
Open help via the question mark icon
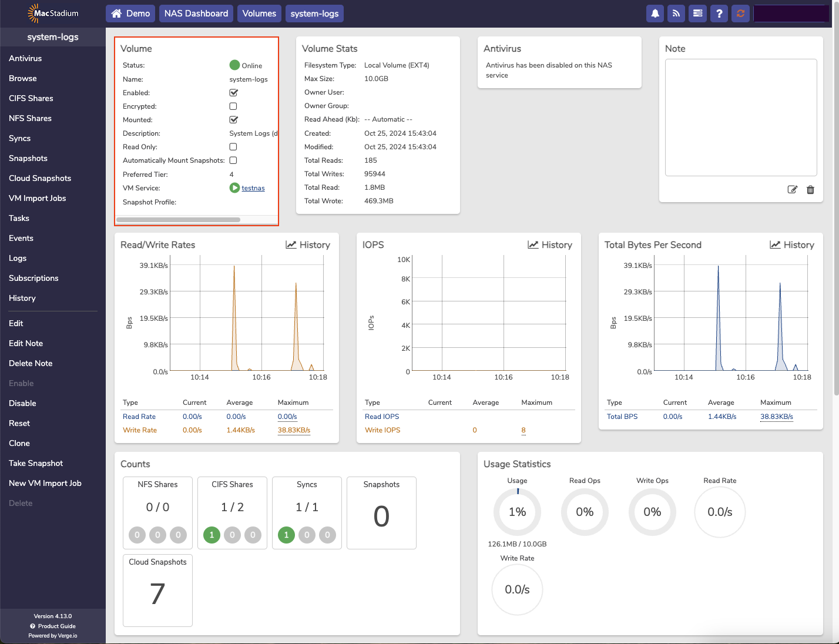(x=719, y=13)
